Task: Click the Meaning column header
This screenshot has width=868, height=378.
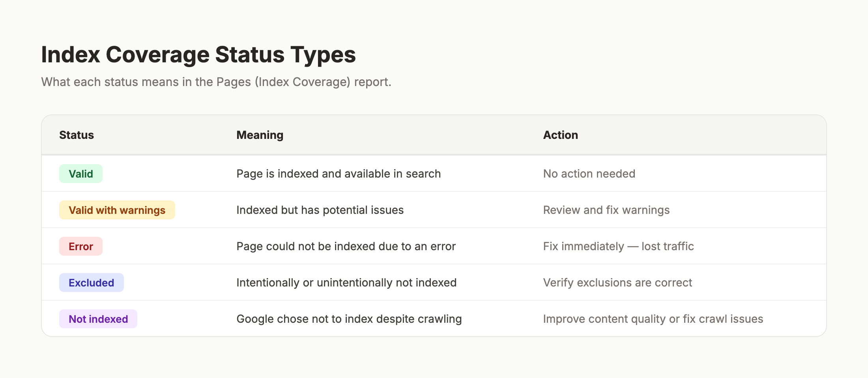Action: click(260, 135)
